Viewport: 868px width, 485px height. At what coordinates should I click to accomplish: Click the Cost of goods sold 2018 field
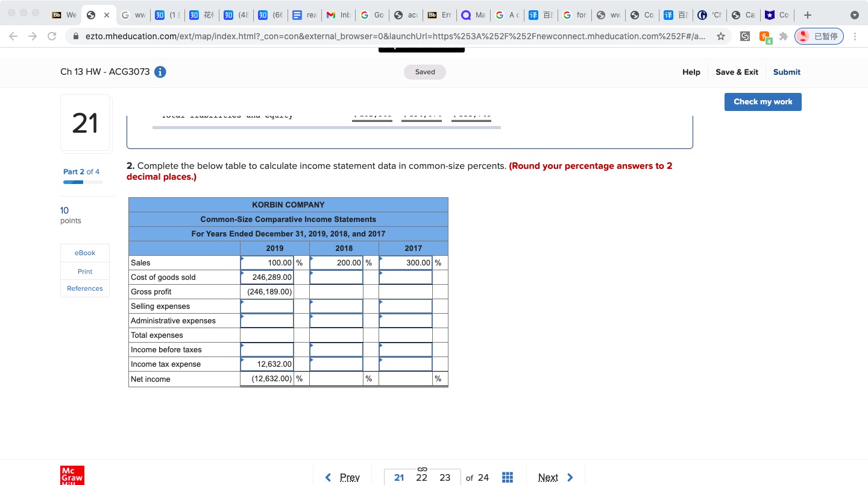click(x=336, y=277)
